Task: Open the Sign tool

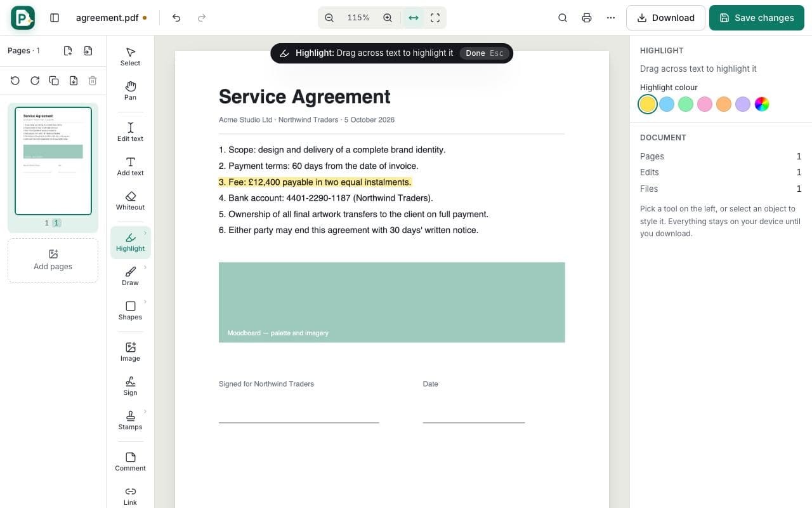Action: [x=130, y=386]
